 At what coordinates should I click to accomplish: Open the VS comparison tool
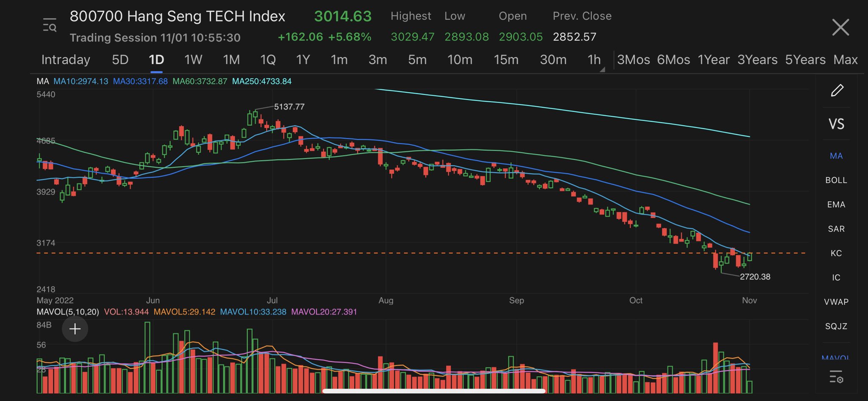[837, 124]
